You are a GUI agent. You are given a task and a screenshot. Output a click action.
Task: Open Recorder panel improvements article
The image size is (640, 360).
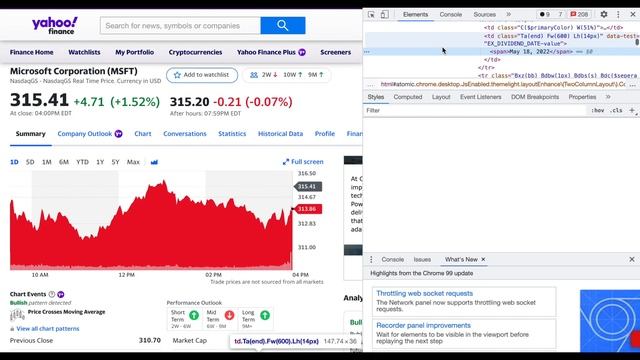tap(423, 325)
